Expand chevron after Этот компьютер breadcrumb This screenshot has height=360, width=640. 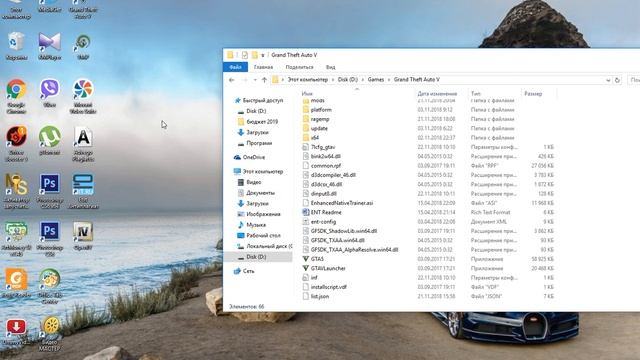(x=333, y=80)
